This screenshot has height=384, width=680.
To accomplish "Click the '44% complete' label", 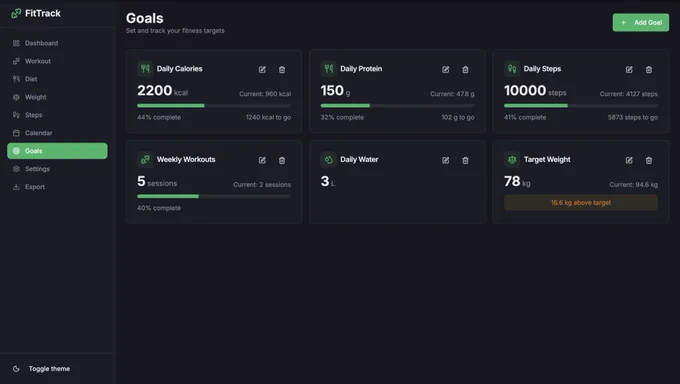I will [x=159, y=117].
